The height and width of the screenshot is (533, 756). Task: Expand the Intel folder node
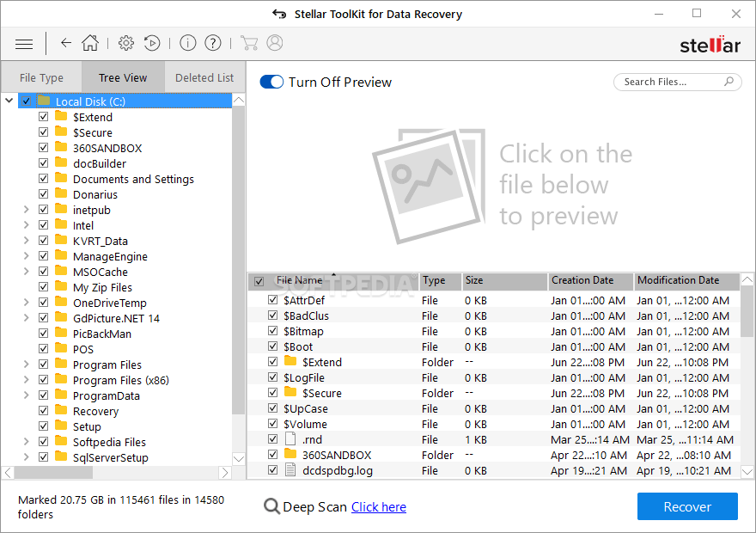(26, 225)
